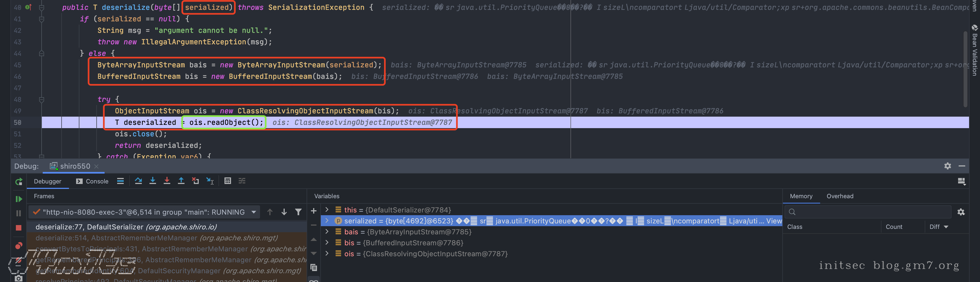Open Evaluate Expression calculator icon
This screenshot has width=980, height=282.
click(x=227, y=181)
